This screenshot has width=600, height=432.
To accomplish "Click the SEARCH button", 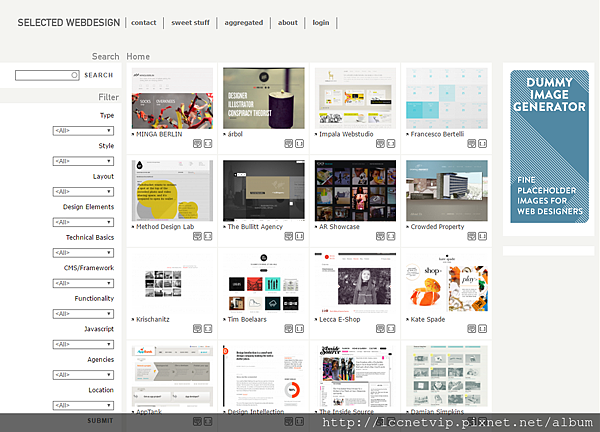I will coord(99,75).
